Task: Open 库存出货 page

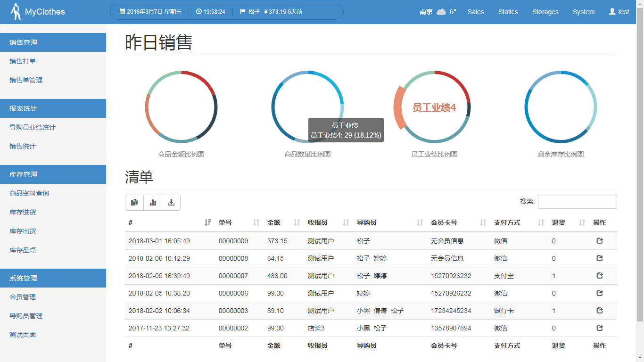Action: [x=23, y=231]
